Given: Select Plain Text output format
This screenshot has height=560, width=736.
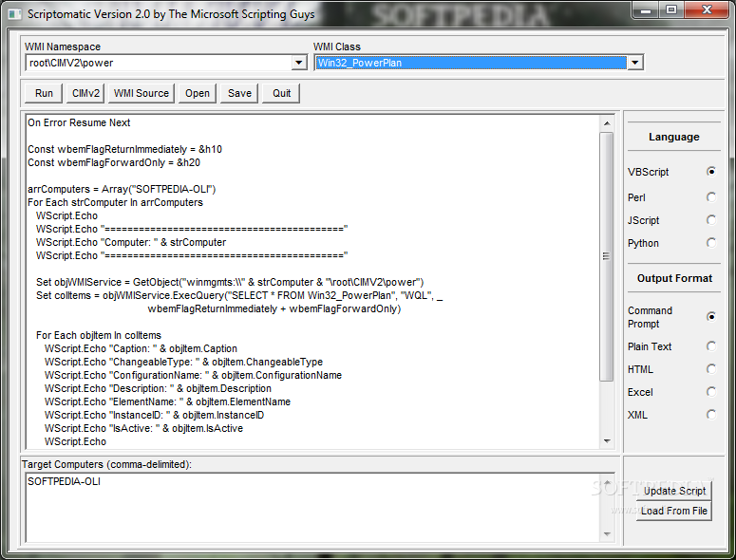Looking at the screenshot, I should tap(711, 346).
